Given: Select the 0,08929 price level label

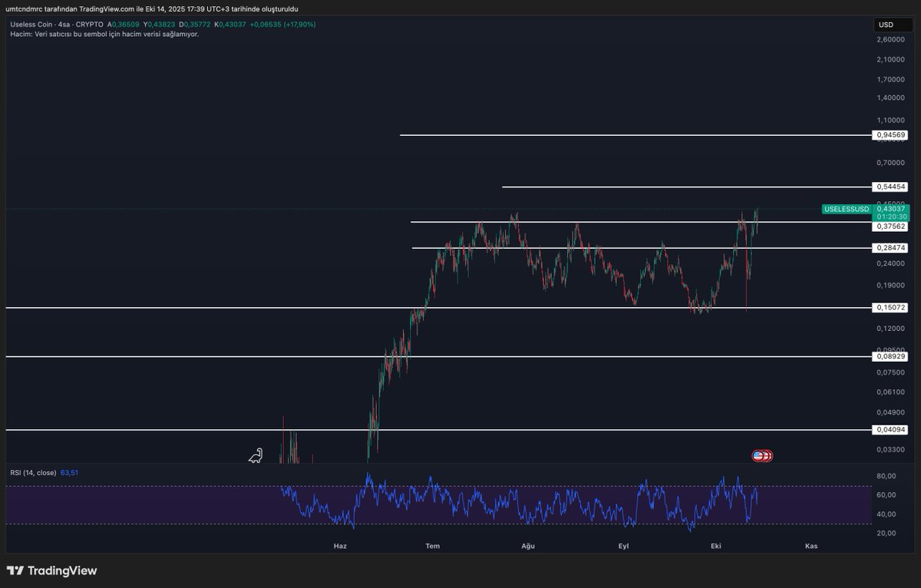Looking at the screenshot, I should [x=890, y=357].
